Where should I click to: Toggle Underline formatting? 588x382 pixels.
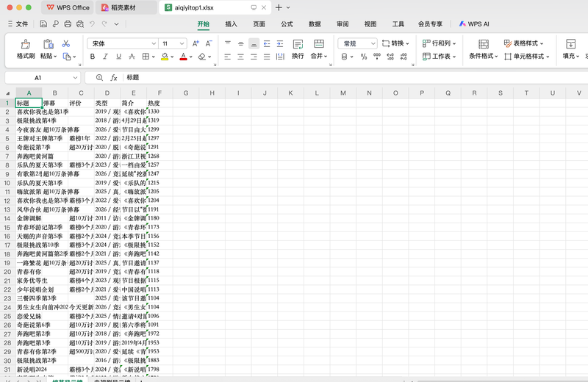118,57
